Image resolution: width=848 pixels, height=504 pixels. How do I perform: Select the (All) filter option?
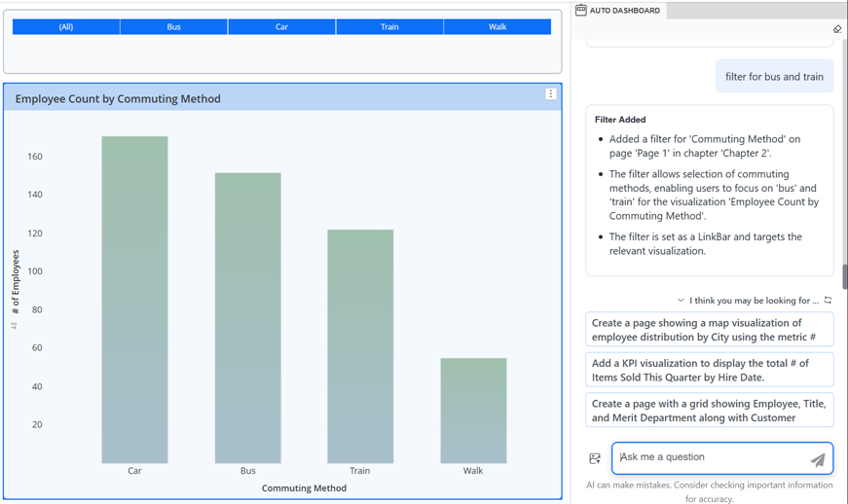tap(66, 27)
